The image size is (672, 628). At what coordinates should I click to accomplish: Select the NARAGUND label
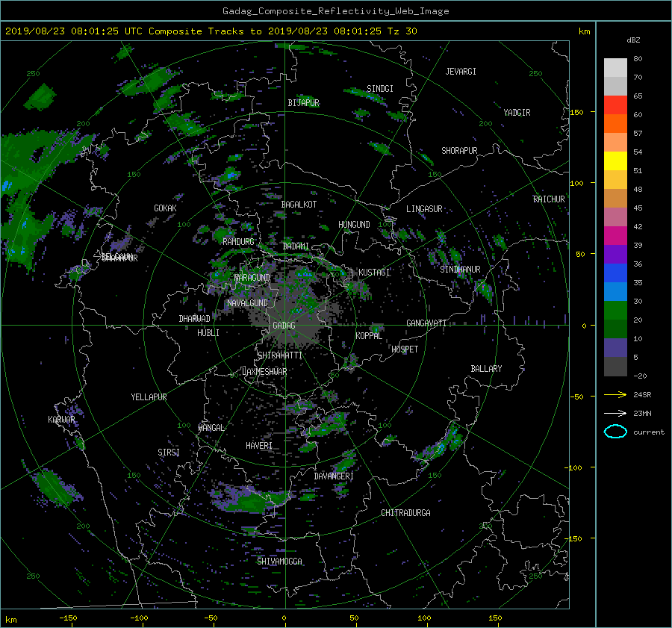(x=252, y=278)
